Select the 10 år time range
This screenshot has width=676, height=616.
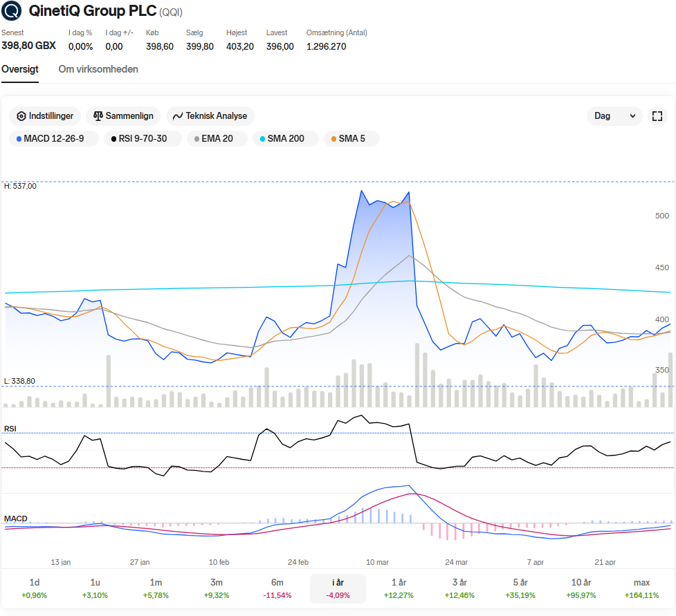pyautogui.click(x=581, y=588)
